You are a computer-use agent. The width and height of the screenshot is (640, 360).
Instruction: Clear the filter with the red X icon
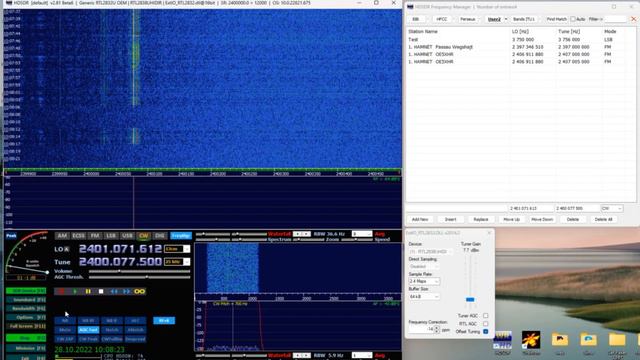click(x=634, y=19)
